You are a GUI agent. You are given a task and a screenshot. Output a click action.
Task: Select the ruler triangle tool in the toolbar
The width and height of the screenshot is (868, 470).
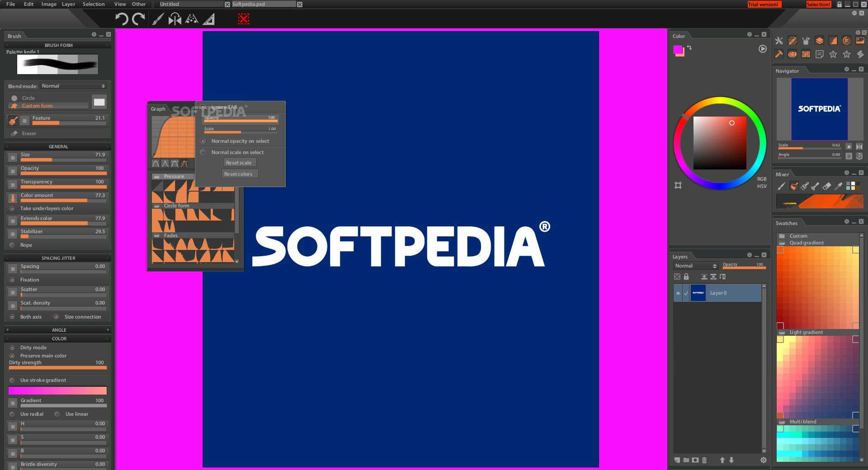click(209, 19)
